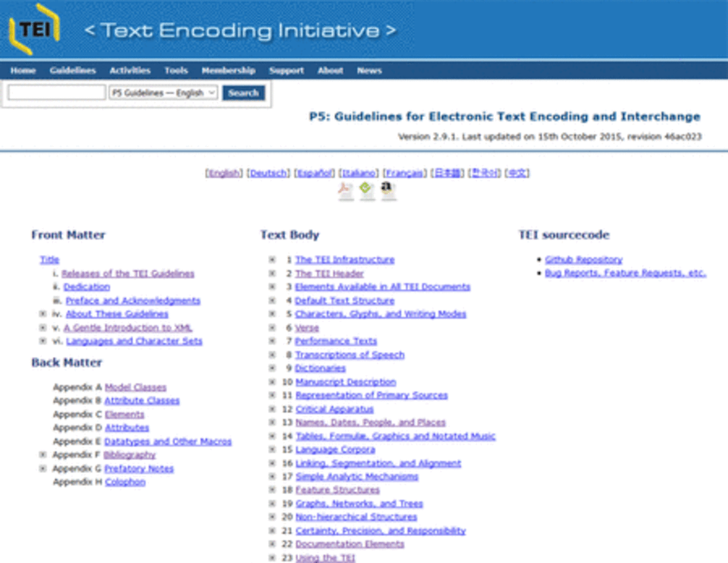Screen dimensions: 728x563
Task: Click the Amazon Kindle format icon
Action: (388, 190)
